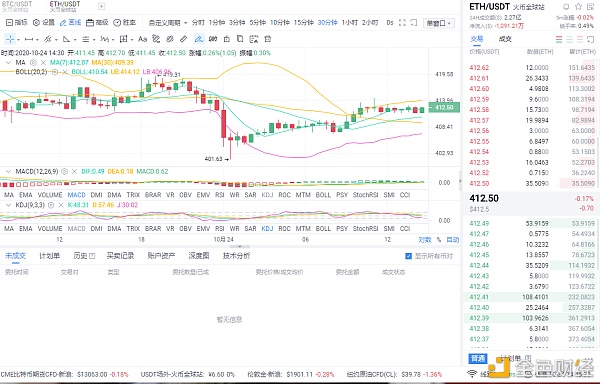Click the price alert bell icon
The width and height of the screenshot is (600, 384).
(x=566, y=7)
